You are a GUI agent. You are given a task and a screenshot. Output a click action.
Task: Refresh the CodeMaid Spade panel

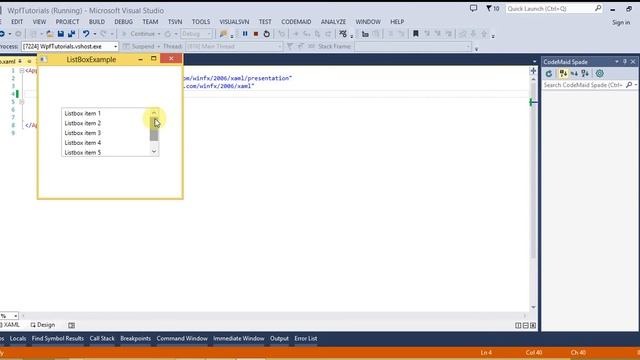tap(549, 74)
